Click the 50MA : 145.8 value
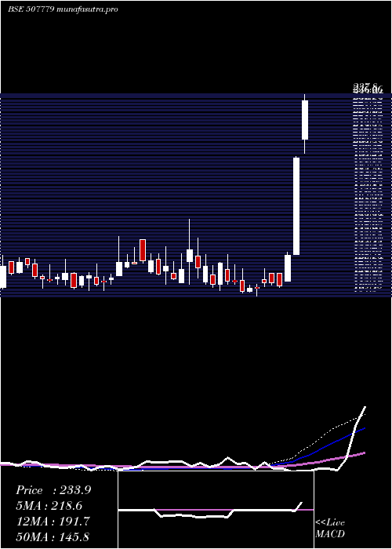 tap(53, 536)
